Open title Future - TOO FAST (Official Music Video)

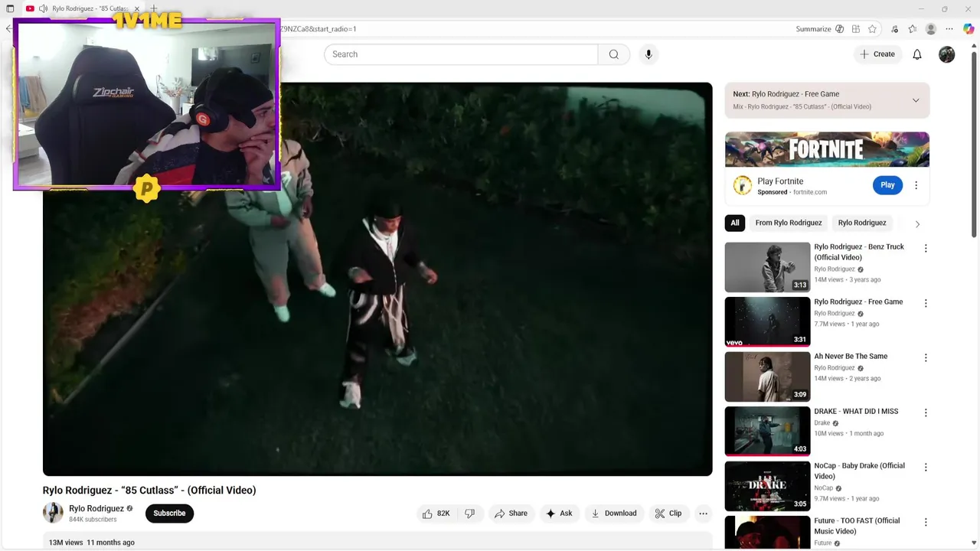tap(857, 526)
